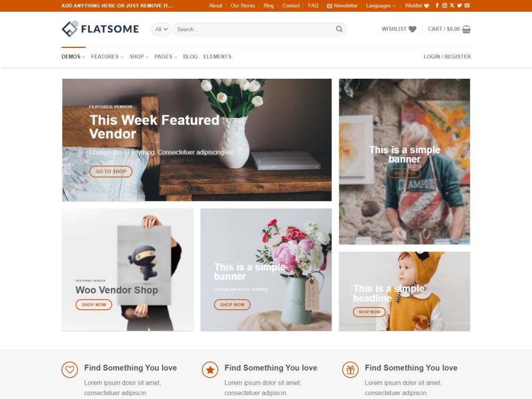The width and height of the screenshot is (532, 399).
Task: Expand the Languages dropdown
Action: [381, 5]
